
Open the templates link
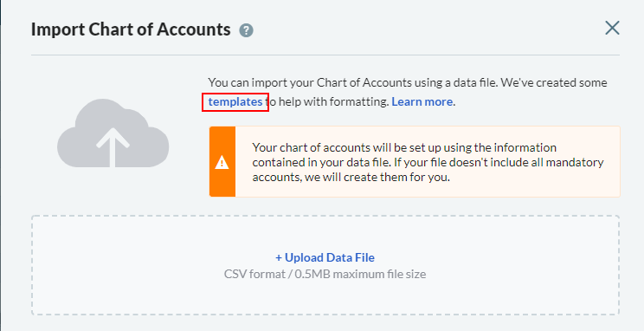click(235, 101)
